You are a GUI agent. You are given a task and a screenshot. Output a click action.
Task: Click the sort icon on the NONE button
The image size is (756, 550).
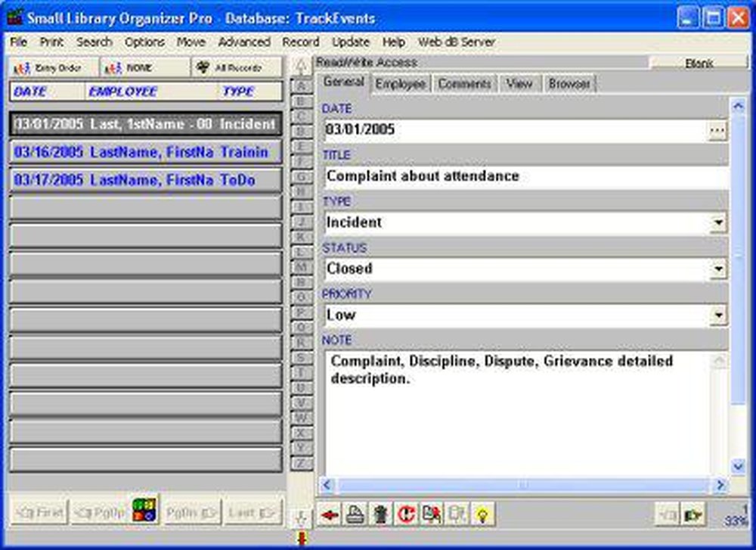(x=115, y=67)
